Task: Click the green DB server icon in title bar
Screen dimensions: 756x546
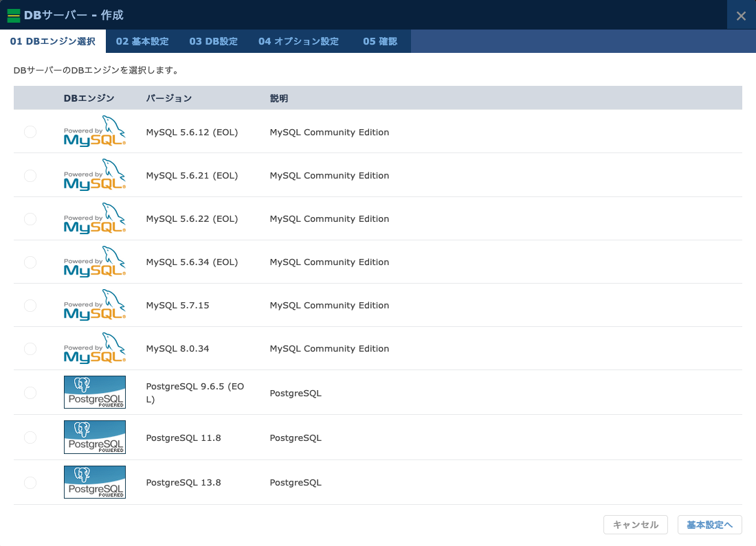Action: 14,15
